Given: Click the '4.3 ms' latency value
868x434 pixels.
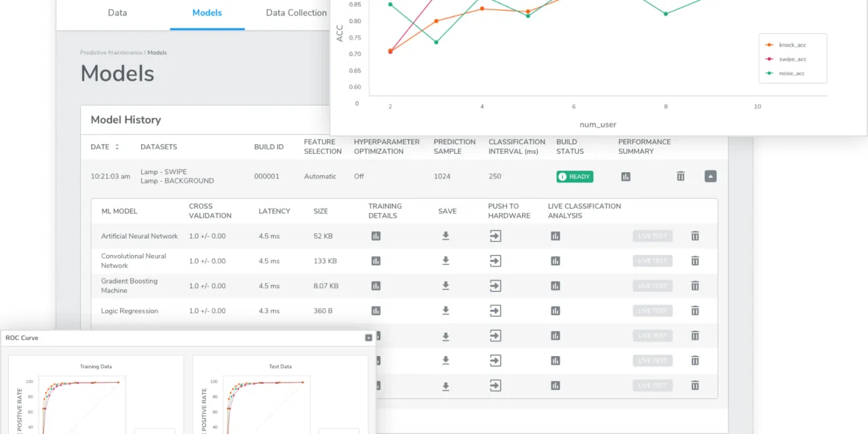Looking at the screenshot, I should (269, 311).
